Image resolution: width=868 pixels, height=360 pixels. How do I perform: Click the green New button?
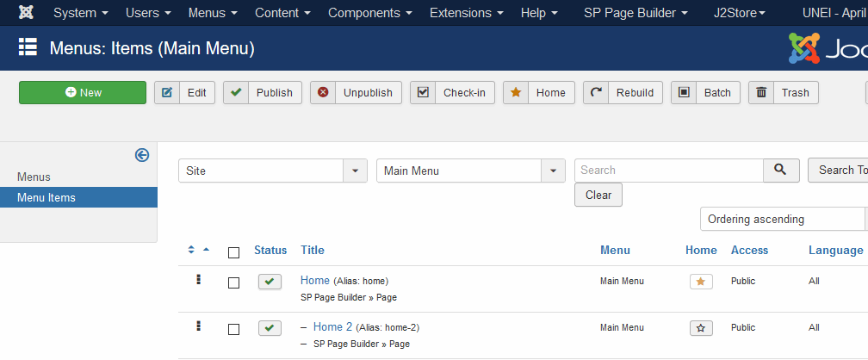pyautogui.click(x=83, y=93)
